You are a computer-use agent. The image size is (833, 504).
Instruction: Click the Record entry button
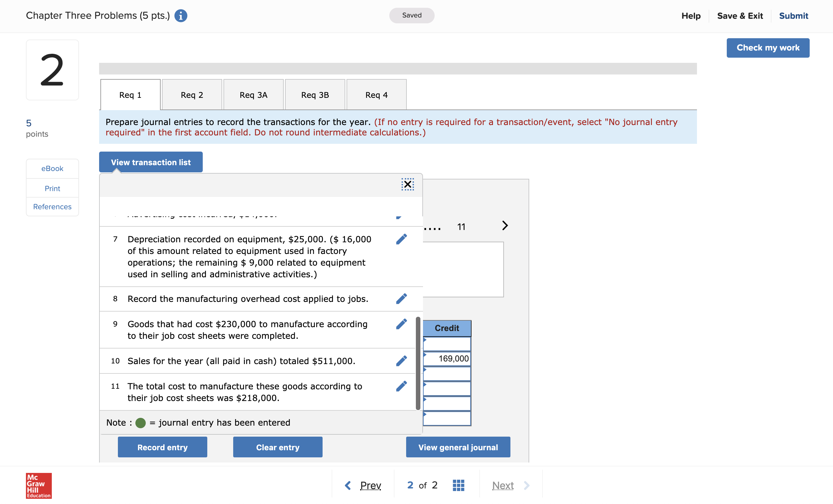point(162,447)
